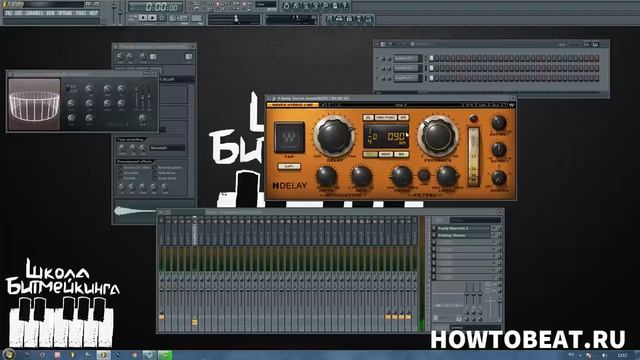Screen dimensions: 640x360
Task: Enable PING PONG mode in H-Delay
Action: pos(385,118)
